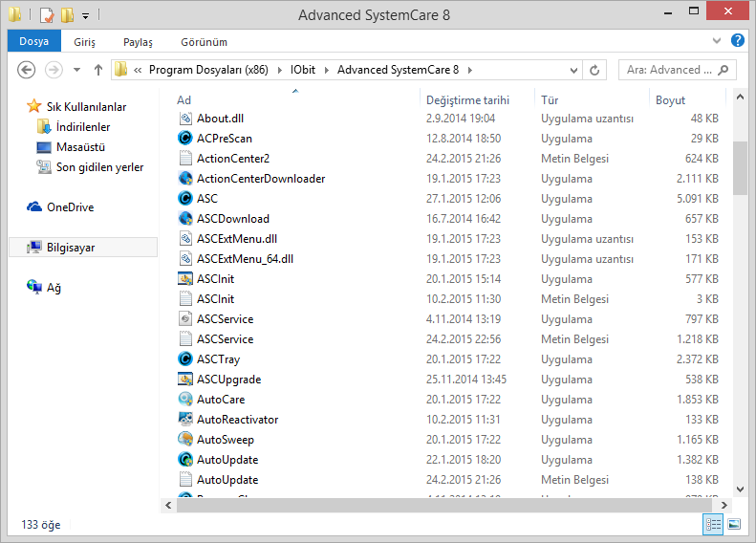Expand the ribbon using the chevron

point(718,42)
